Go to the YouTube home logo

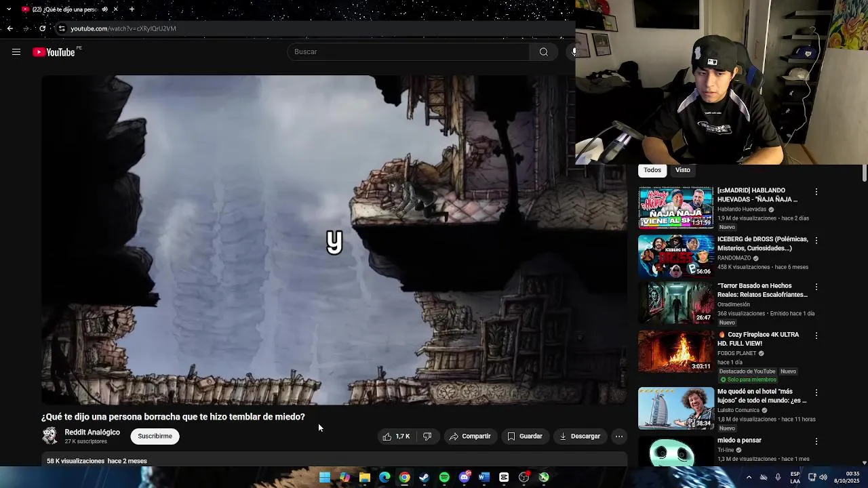coord(54,52)
